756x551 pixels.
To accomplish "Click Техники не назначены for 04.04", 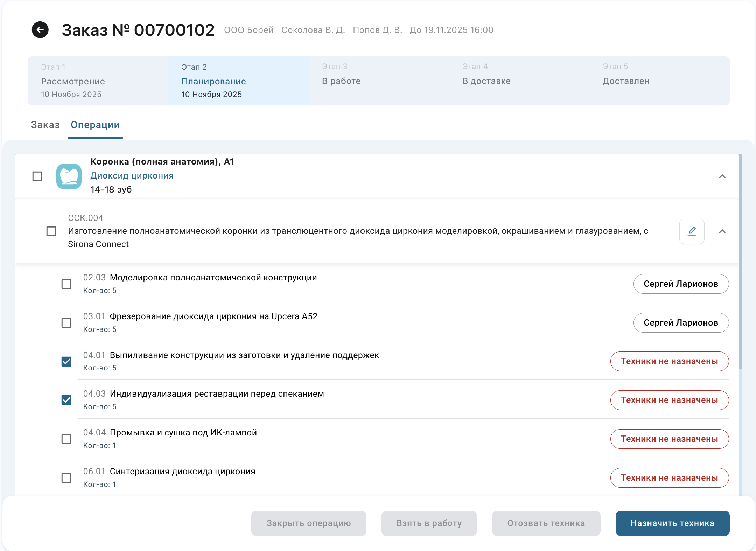I will click(x=669, y=439).
